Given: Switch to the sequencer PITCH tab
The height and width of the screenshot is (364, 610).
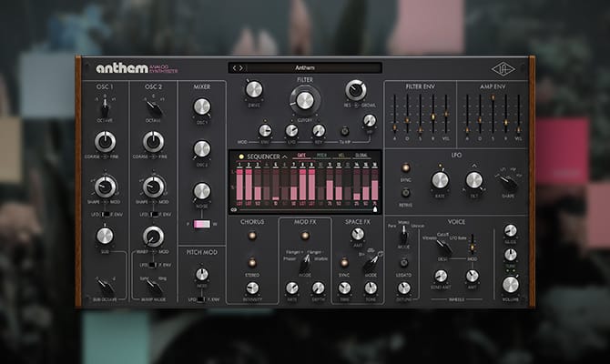Looking at the screenshot, I should [x=322, y=157].
